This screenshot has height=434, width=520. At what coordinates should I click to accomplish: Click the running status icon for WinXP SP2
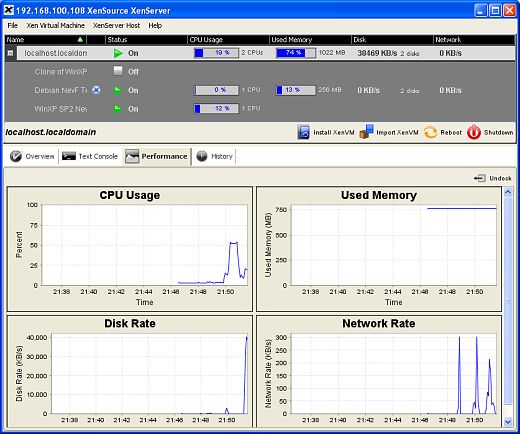(x=118, y=109)
